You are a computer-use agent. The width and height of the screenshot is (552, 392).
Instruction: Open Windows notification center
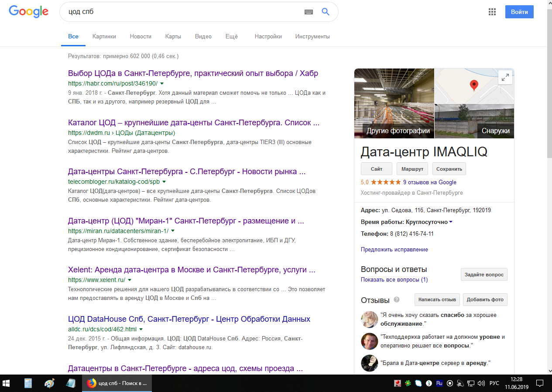coord(540,383)
